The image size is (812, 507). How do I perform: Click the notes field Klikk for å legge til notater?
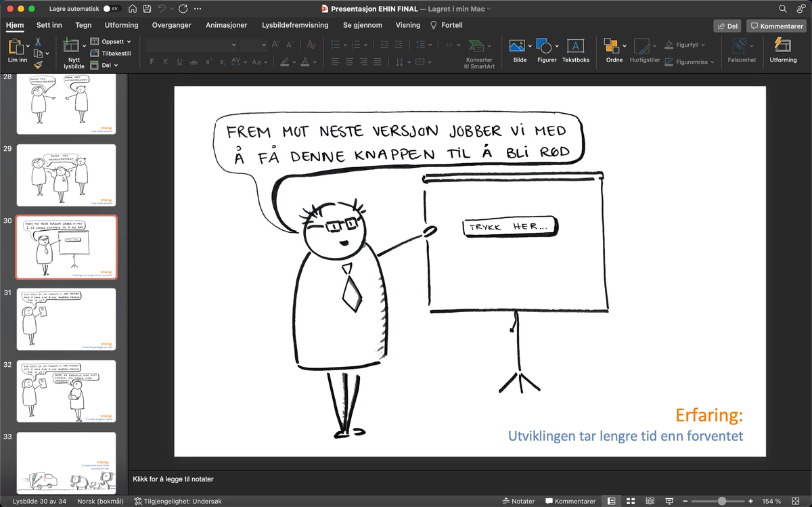[x=173, y=479]
